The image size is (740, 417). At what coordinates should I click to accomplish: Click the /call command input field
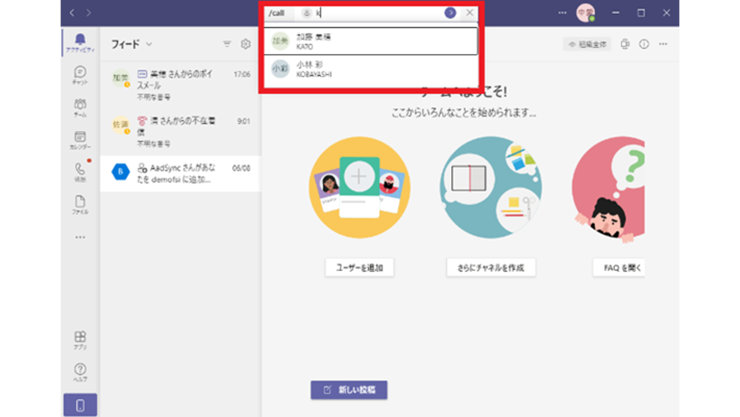370,13
